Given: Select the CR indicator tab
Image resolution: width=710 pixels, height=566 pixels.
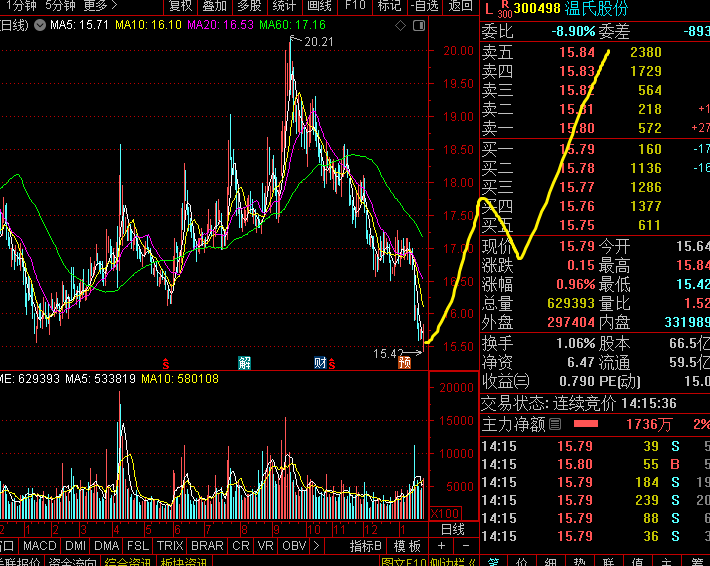Looking at the screenshot, I should point(241,546).
